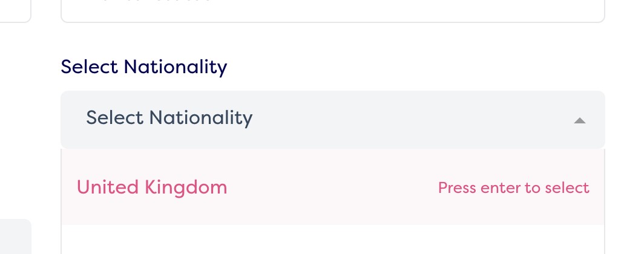Image resolution: width=644 pixels, height=254 pixels.
Task: Click the blank option row below United Kingdom
Action: tap(332, 240)
